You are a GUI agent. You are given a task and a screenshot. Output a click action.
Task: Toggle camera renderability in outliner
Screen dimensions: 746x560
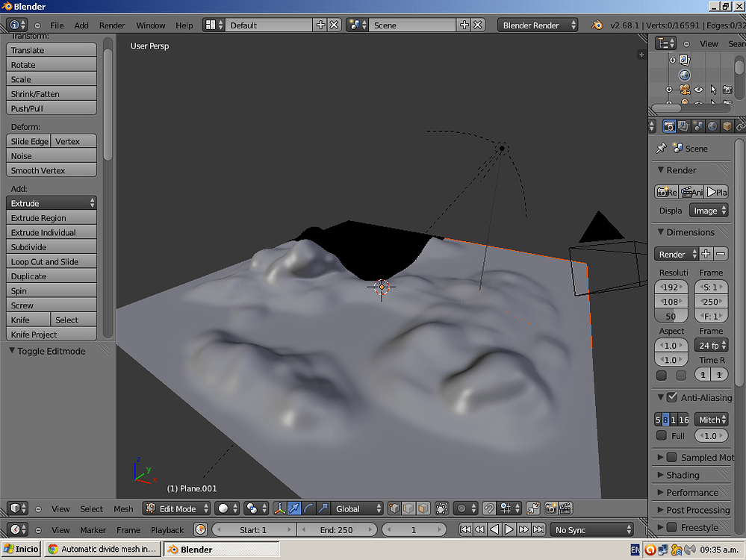[x=727, y=90]
